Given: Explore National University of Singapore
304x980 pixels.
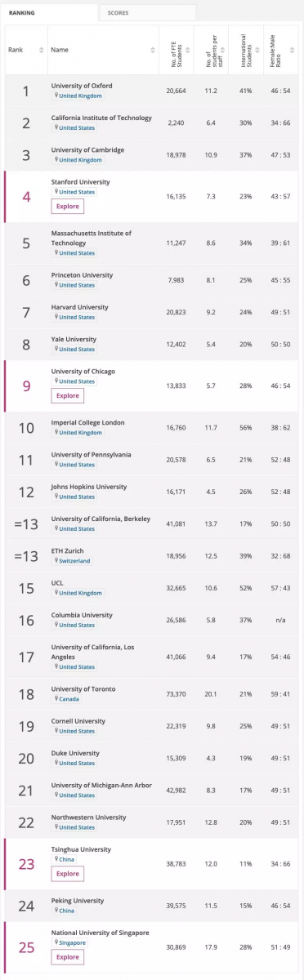Looking at the screenshot, I should tap(67, 956).
